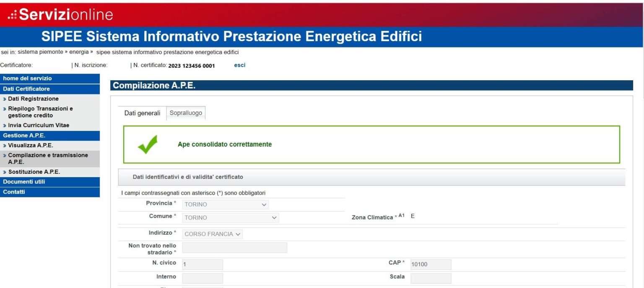Image resolution: width=644 pixels, height=288 pixels.
Task: Open the Contatti section
Action: coord(14,191)
